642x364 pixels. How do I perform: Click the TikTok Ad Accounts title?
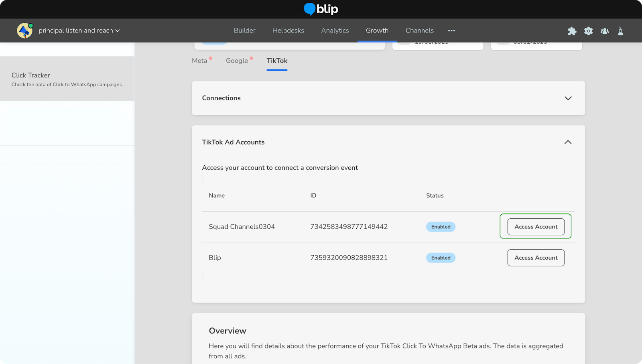[x=233, y=142]
